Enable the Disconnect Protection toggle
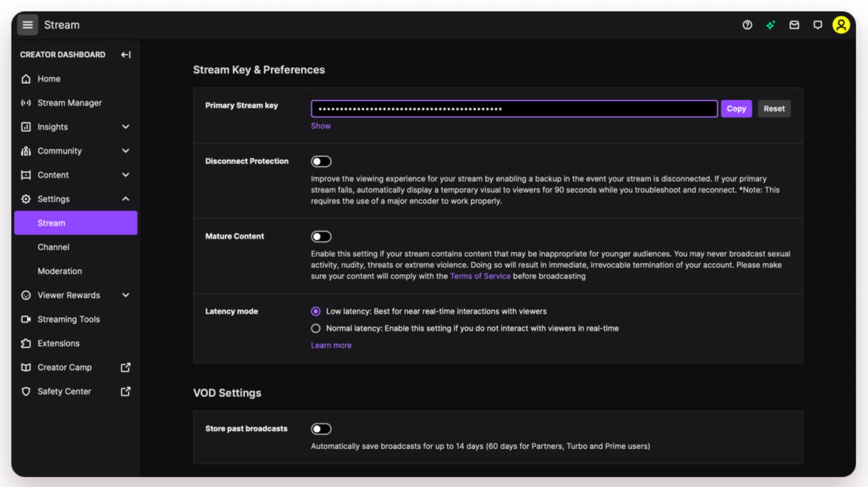The image size is (868, 487). click(x=321, y=161)
